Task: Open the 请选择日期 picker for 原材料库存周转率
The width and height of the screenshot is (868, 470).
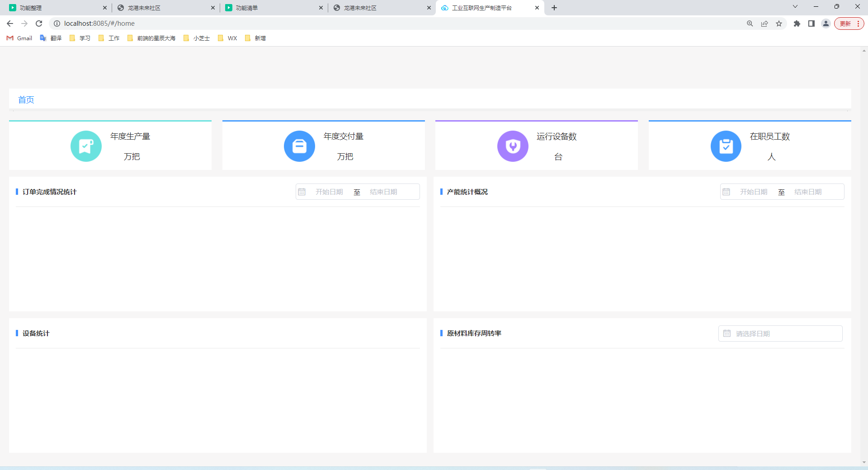Action: click(780, 334)
